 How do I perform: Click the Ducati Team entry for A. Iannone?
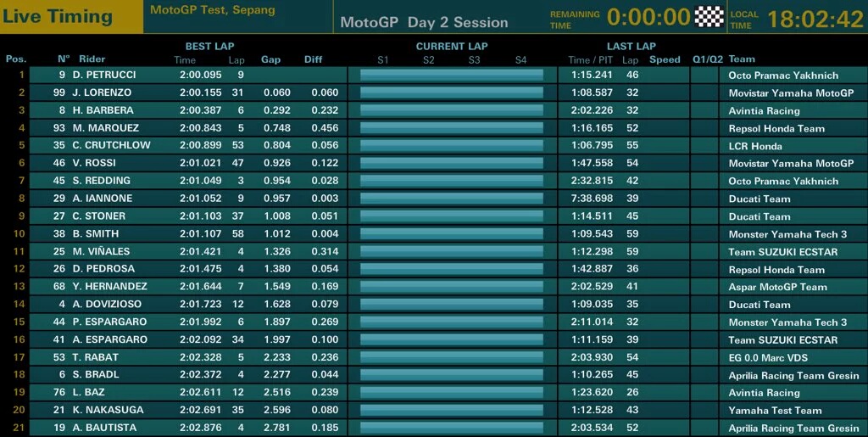(x=759, y=199)
